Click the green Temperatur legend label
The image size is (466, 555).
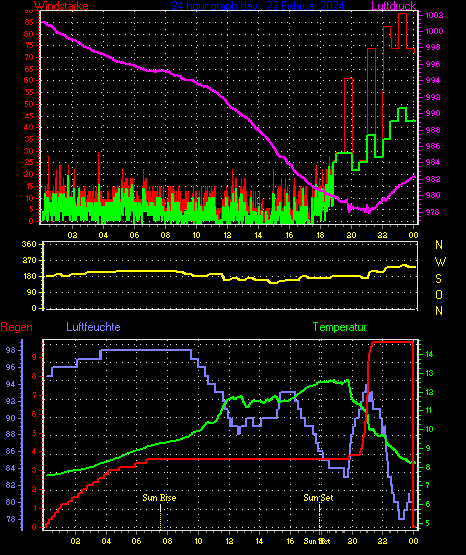(339, 327)
